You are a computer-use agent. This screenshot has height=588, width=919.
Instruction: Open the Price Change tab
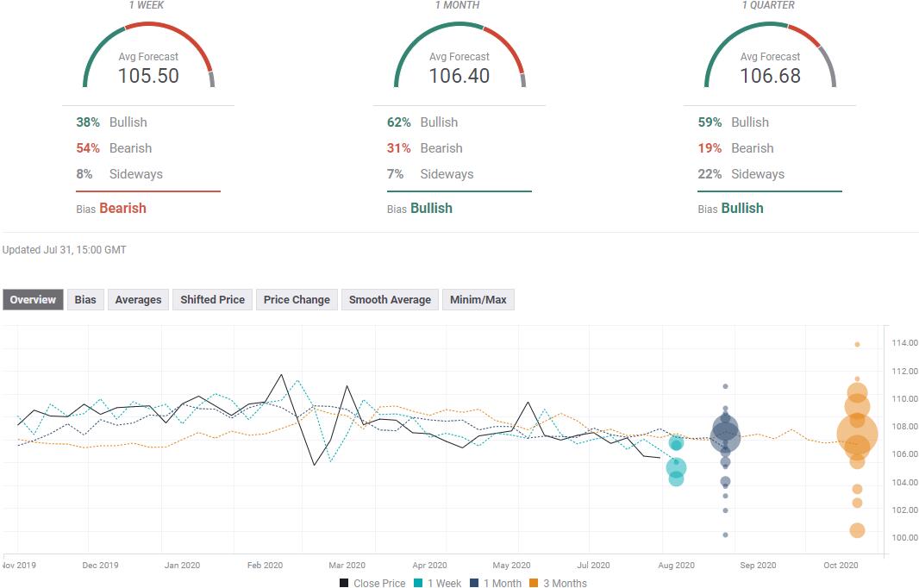[x=297, y=299]
